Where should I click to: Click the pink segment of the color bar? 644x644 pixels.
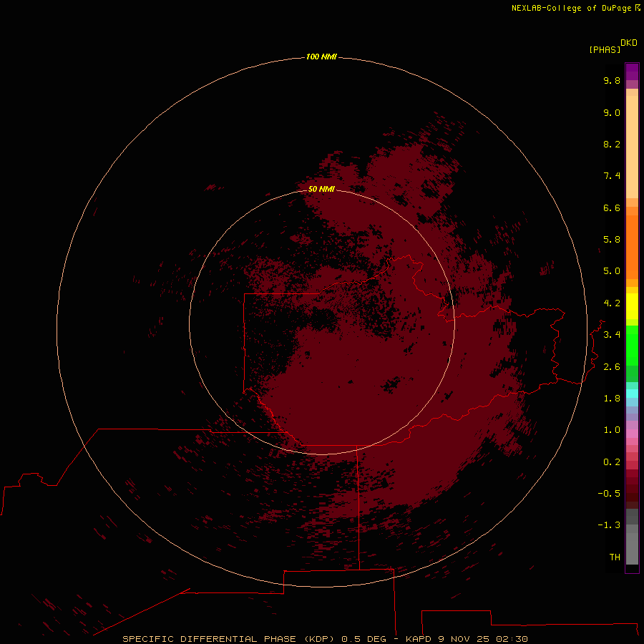point(632,434)
